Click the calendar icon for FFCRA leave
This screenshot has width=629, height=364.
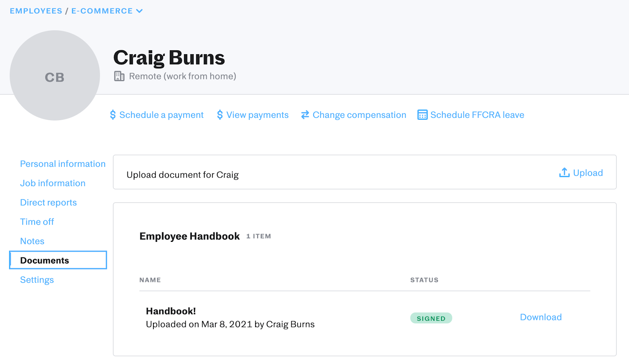click(x=422, y=115)
